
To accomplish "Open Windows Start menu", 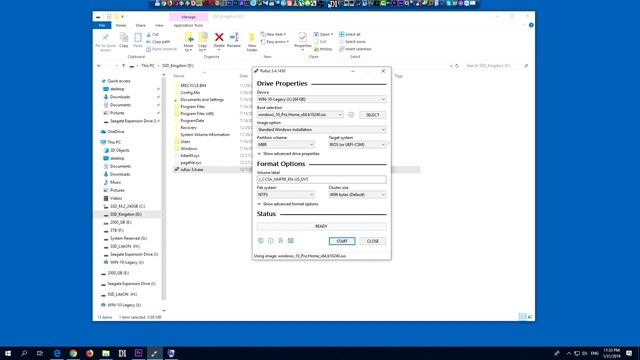I will coord(7,353).
